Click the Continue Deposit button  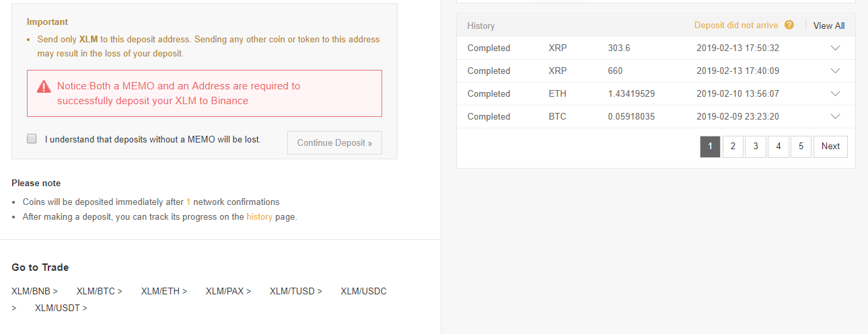tap(334, 143)
